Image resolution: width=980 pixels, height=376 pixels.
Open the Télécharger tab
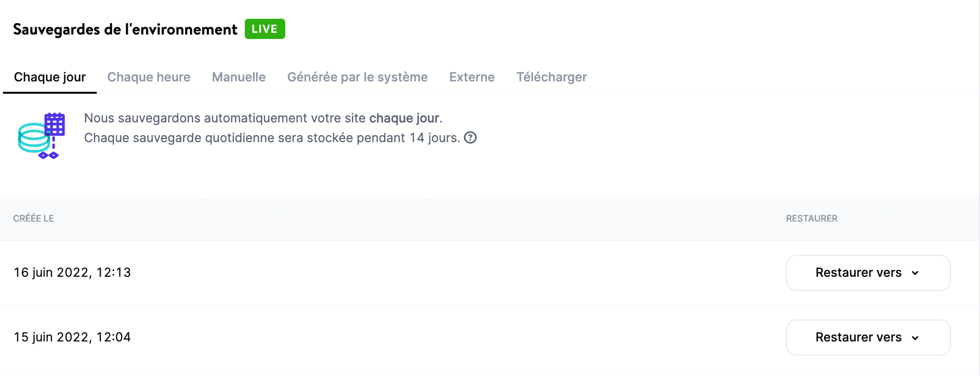click(551, 77)
